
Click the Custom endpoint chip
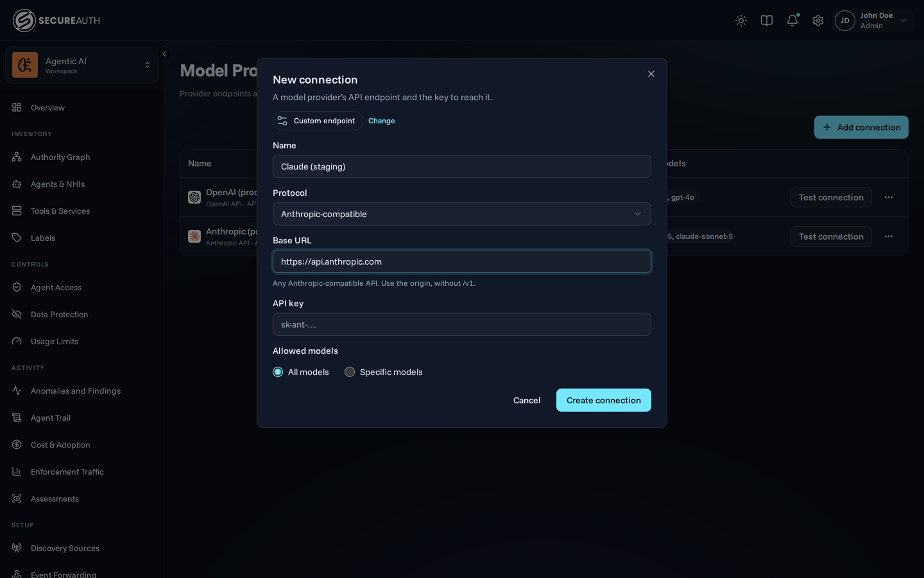click(318, 121)
